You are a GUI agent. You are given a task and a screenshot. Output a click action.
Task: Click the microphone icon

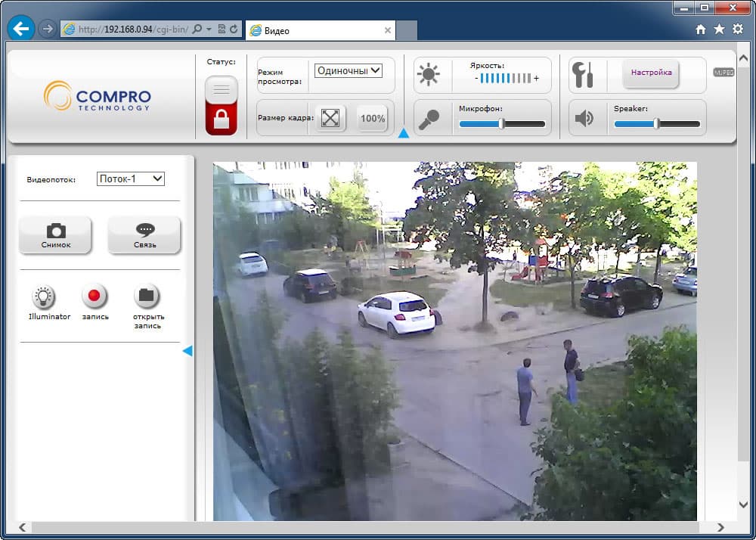429,119
